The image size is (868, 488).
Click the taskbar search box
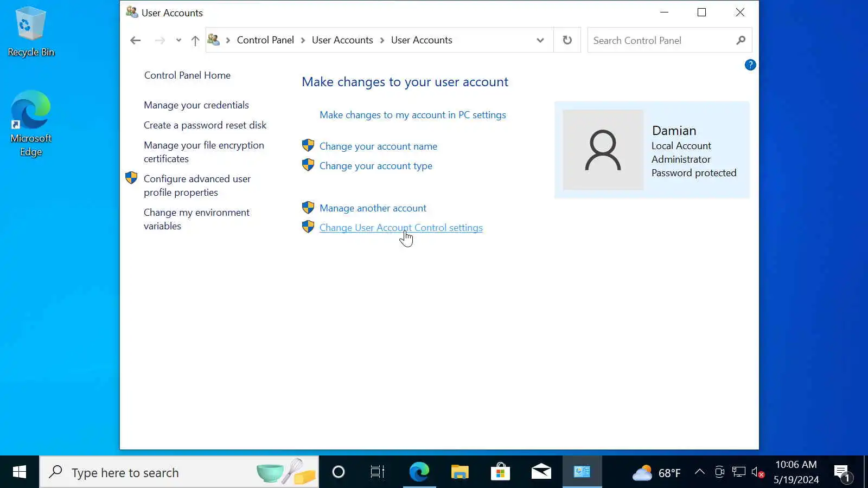tap(179, 472)
